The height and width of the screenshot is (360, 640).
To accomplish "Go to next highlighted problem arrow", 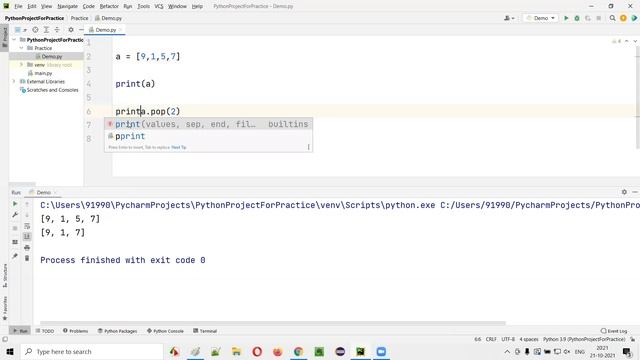I will [635, 41].
